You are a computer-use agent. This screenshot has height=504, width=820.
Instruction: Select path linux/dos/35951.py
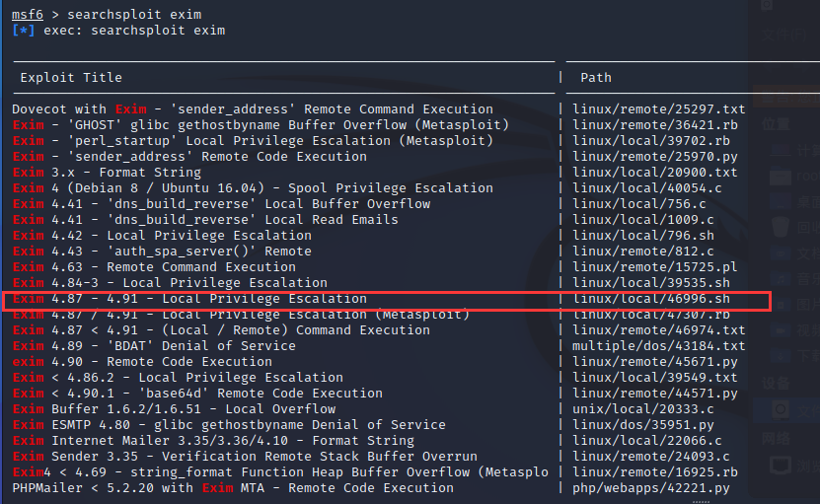pyautogui.click(x=643, y=425)
